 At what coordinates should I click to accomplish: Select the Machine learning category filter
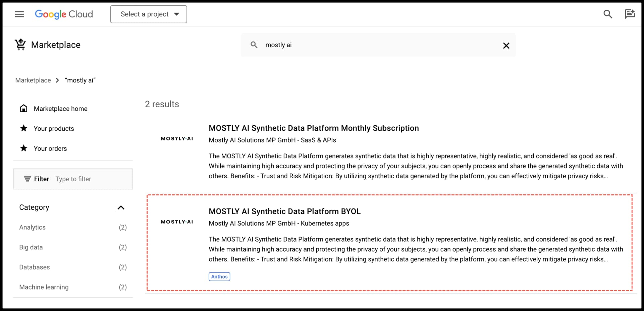tap(44, 287)
